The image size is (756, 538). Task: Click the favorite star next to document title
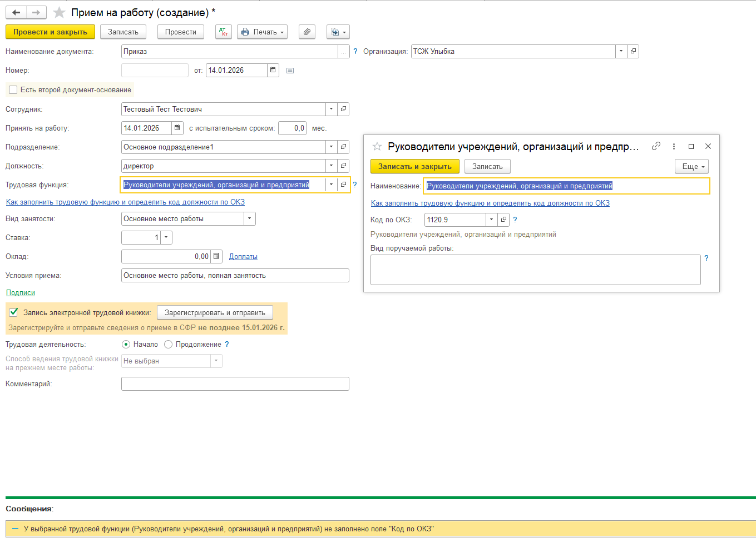(x=59, y=12)
